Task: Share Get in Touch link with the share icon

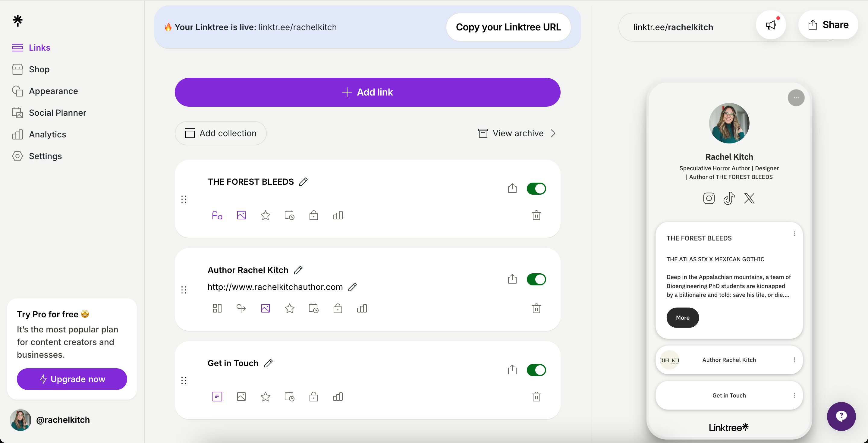Action: pyautogui.click(x=512, y=369)
